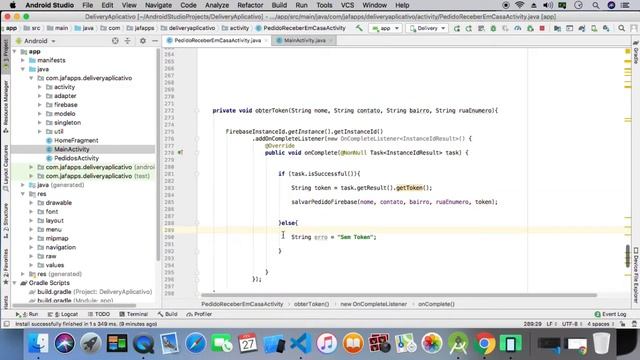Click the Debug app bug icon
Image resolution: width=640 pixels, height=360 pixels.
(x=493, y=28)
